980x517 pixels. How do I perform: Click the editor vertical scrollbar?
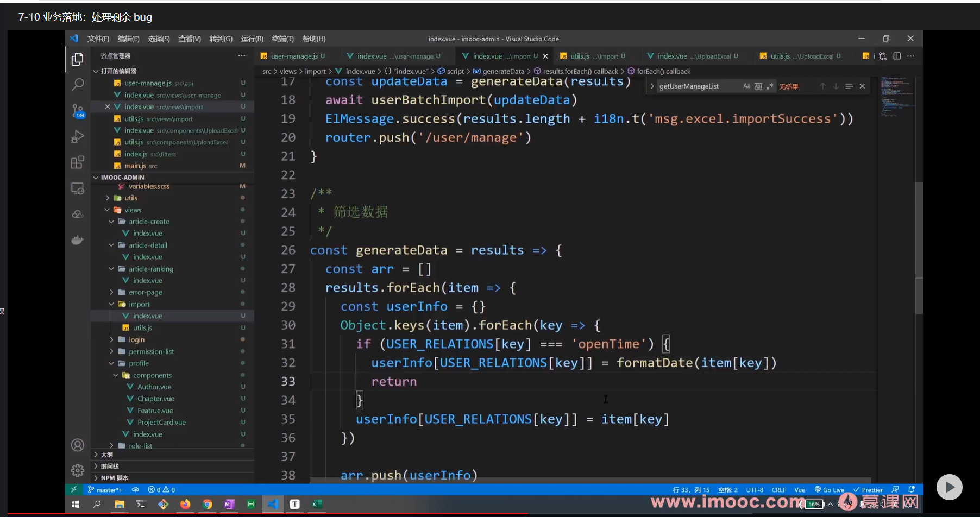point(919,248)
